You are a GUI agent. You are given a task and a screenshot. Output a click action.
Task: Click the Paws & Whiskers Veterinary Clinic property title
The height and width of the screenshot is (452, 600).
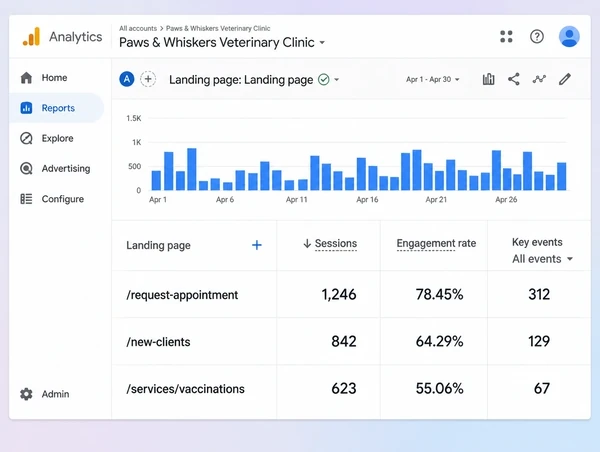coord(217,42)
